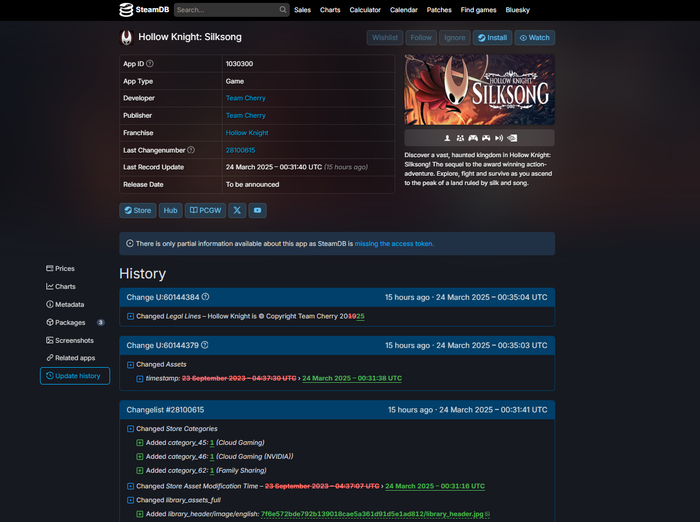The height and width of the screenshot is (522, 700).
Task: Open the Team Cherry publisher link
Action: [x=246, y=116]
